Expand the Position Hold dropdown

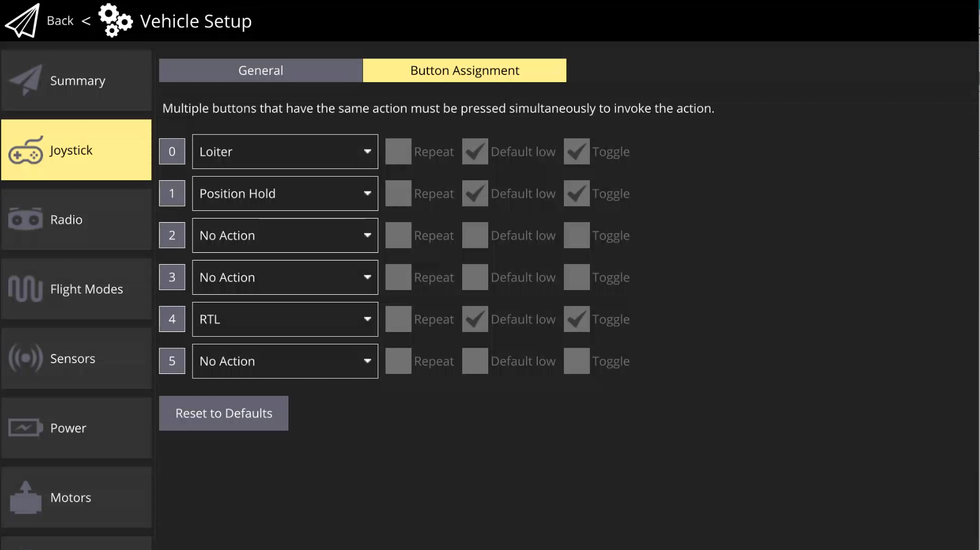[285, 194]
